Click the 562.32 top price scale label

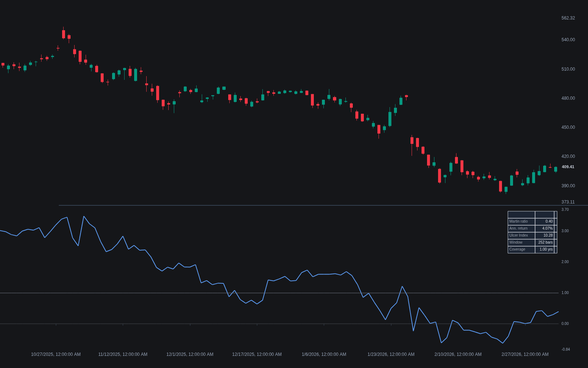click(568, 18)
